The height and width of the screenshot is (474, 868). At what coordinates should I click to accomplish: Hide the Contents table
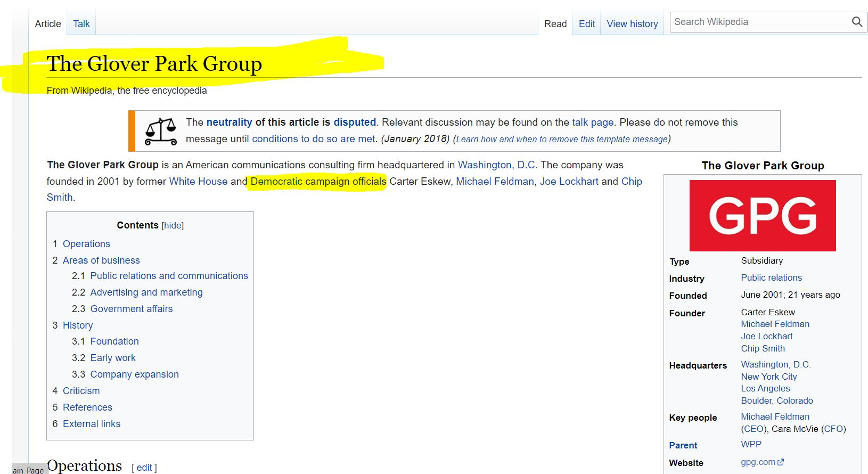173,225
